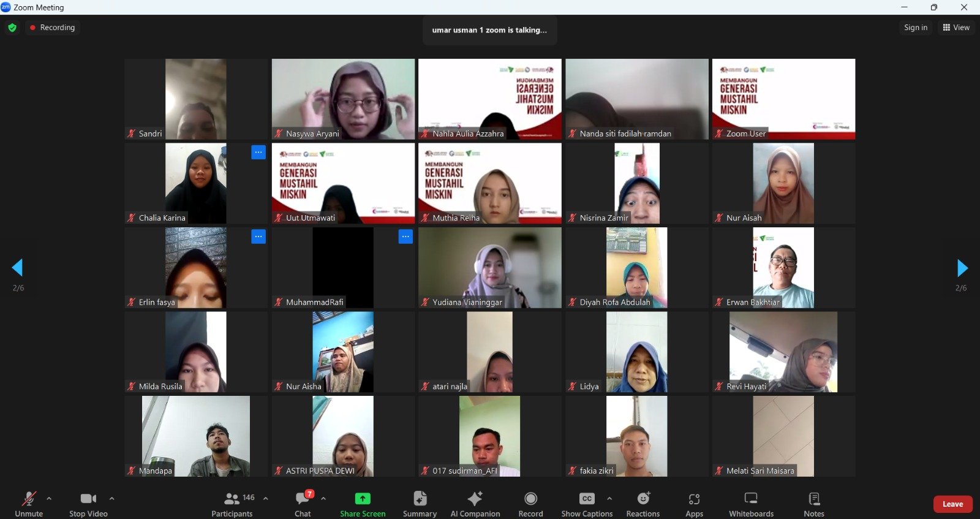This screenshot has width=980, height=519.
Task: Click the Share Screen icon
Action: click(363, 499)
